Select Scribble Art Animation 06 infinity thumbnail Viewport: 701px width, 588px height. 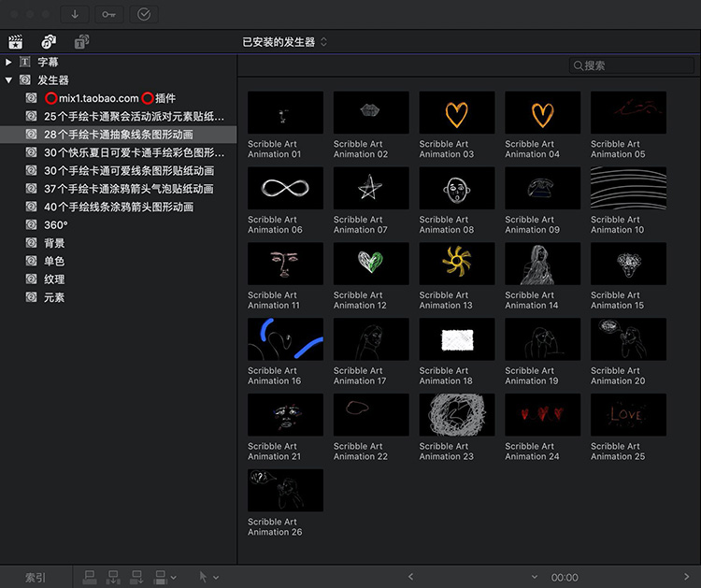(x=285, y=188)
